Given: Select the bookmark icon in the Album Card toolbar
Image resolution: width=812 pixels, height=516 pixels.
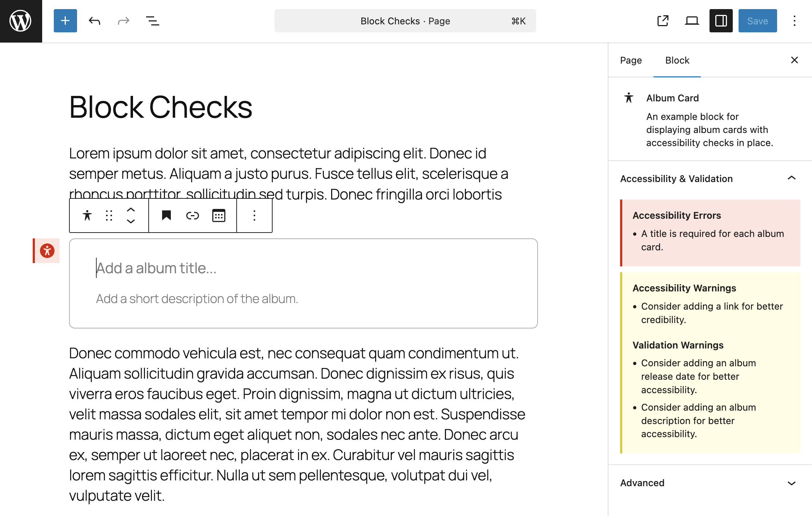Looking at the screenshot, I should (166, 215).
